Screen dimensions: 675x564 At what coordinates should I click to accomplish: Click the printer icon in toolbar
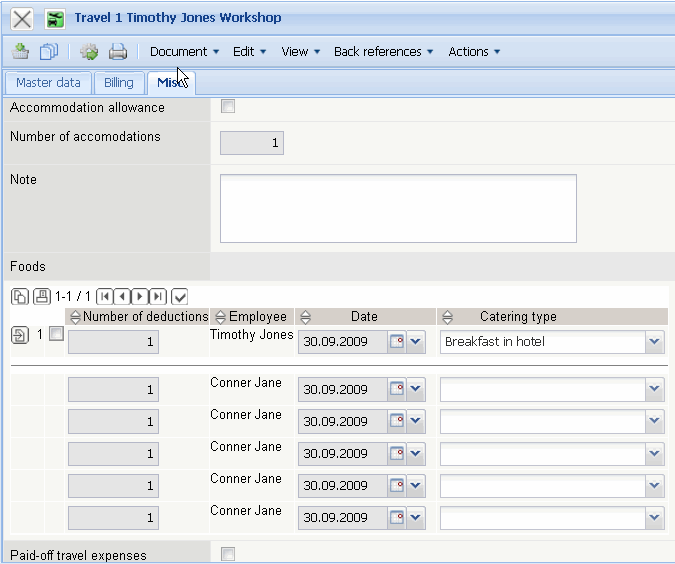(x=118, y=52)
